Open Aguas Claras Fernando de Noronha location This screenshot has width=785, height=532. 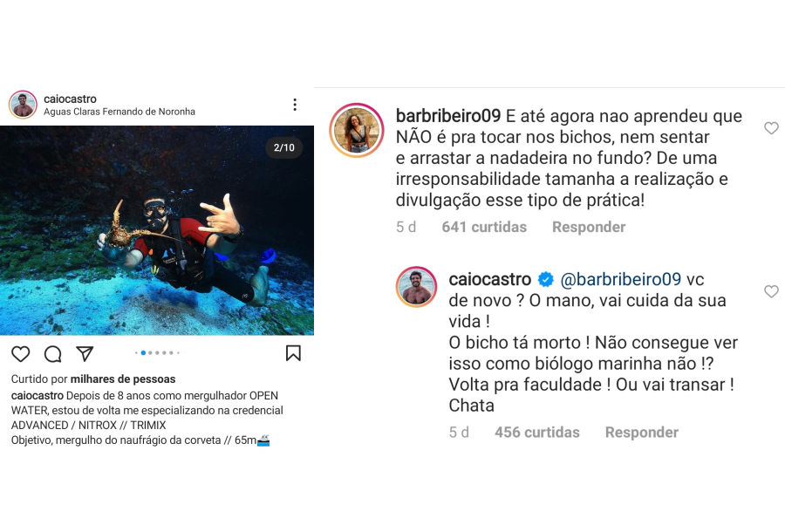pos(119,112)
